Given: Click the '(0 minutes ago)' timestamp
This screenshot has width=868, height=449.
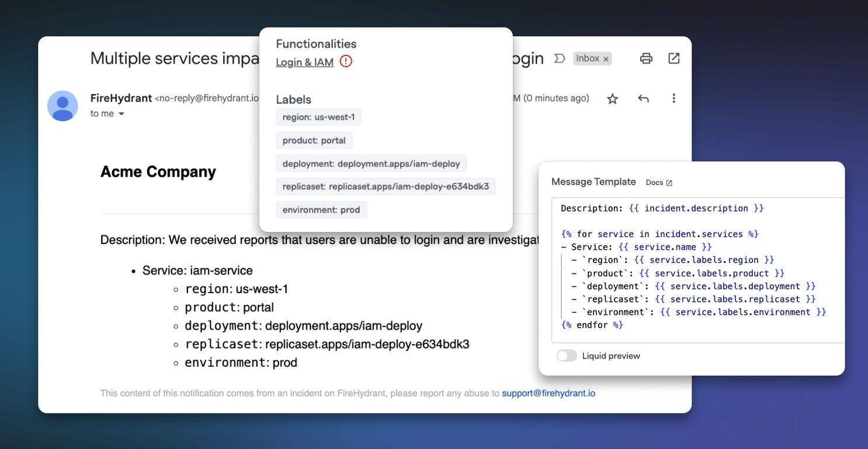Looking at the screenshot, I should (x=556, y=98).
